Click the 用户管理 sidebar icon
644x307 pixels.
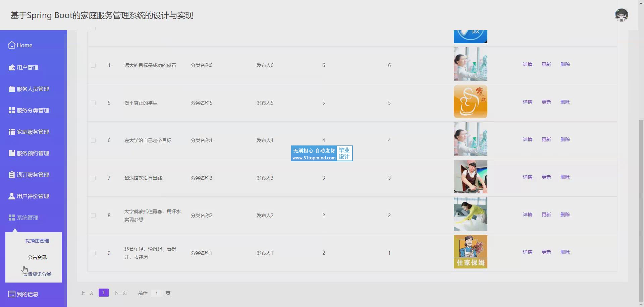click(12, 67)
